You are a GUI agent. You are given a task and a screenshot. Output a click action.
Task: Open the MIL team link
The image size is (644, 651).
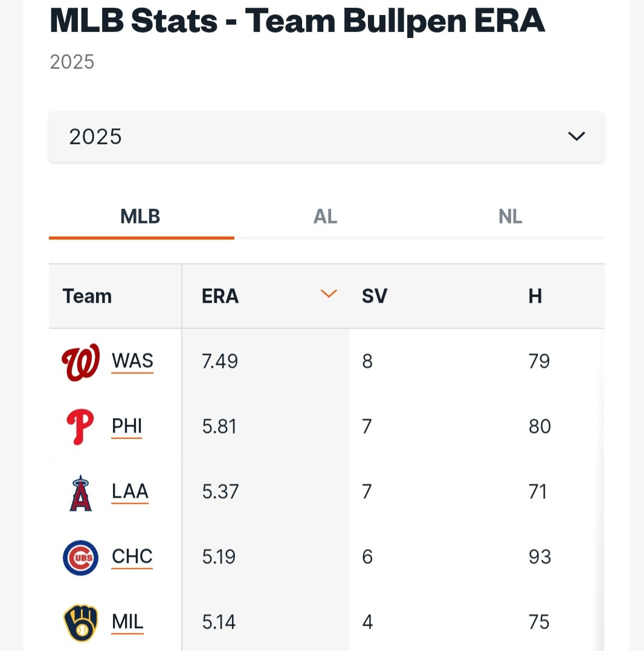pos(127,622)
